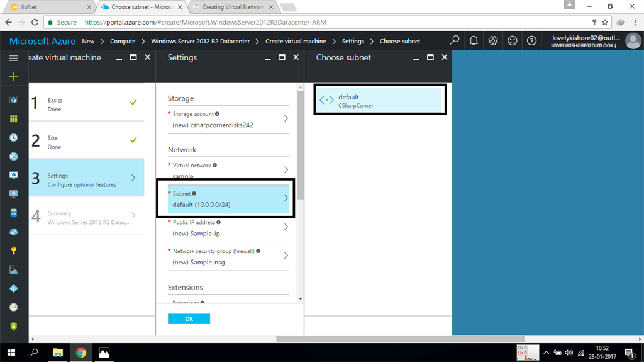Click Create virtual machine breadcrumb

click(x=296, y=41)
